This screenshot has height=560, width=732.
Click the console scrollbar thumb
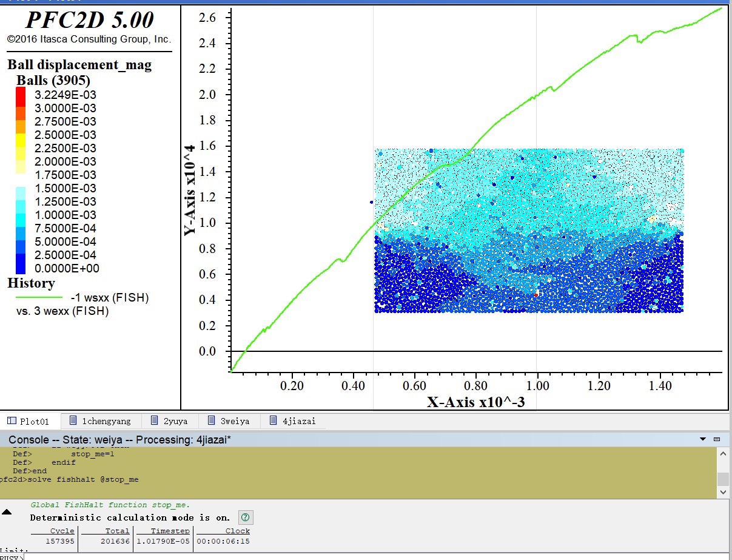(x=723, y=479)
